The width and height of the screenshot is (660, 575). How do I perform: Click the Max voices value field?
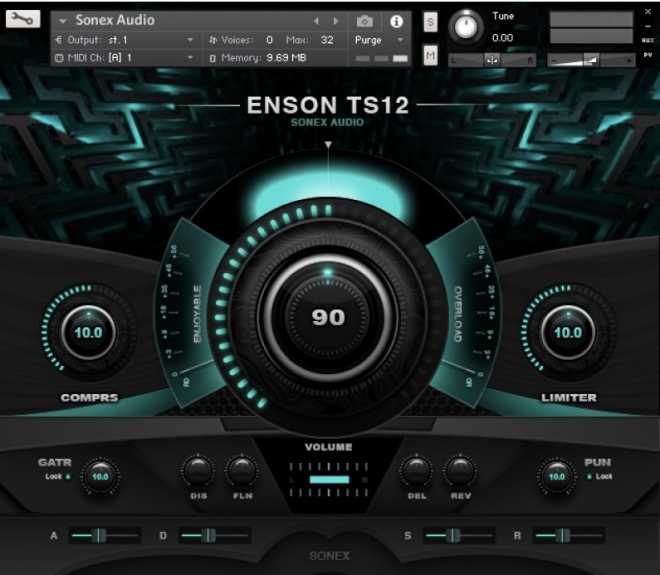[x=327, y=40]
